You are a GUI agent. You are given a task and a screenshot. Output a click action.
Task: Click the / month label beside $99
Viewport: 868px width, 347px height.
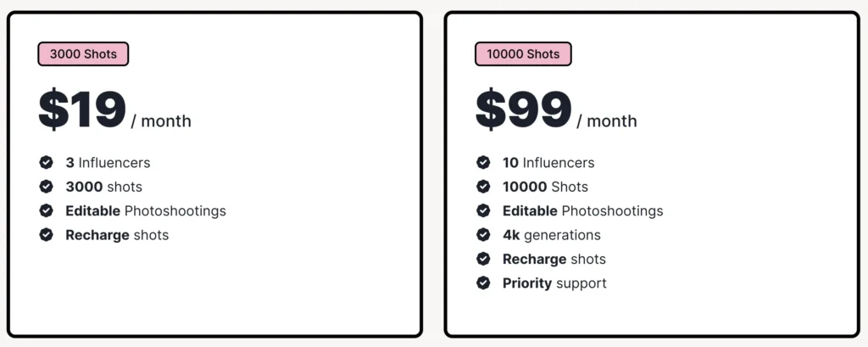pos(607,120)
